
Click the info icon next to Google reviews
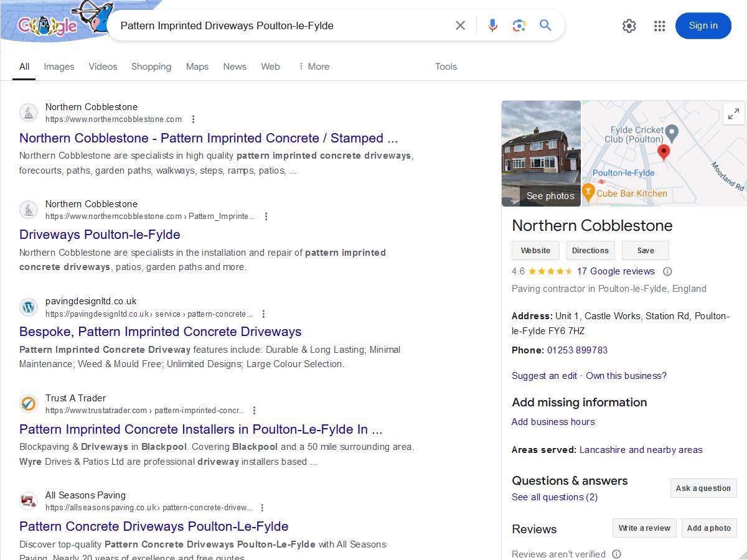[667, 271]
